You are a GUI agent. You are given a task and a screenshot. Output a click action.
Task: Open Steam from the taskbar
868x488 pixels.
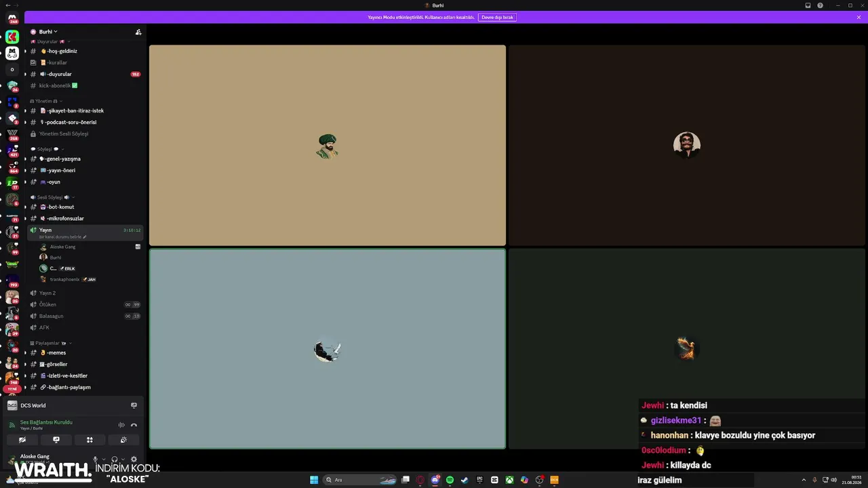pos(465,480)
